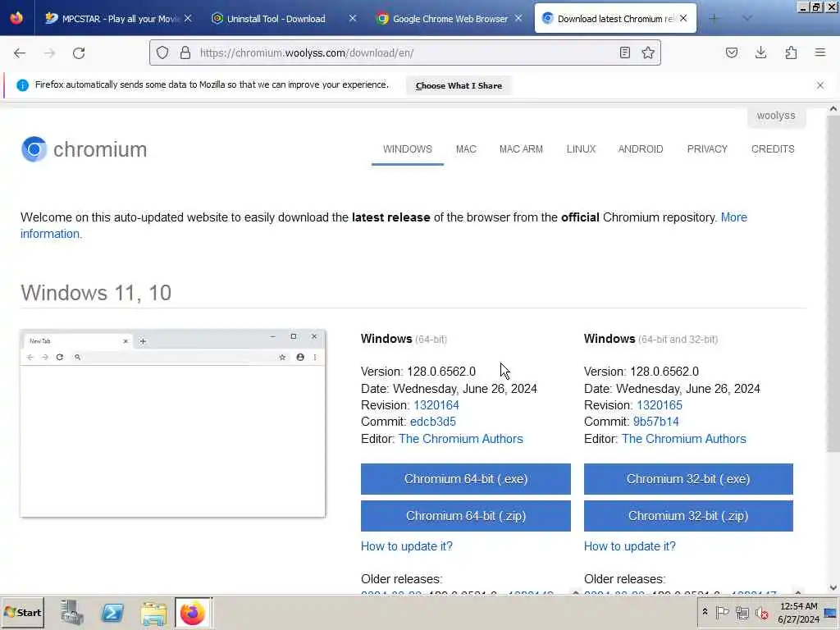840x630 pixels.
Task: Reload the page with the refresh icon
Action: [x=79, y=53]
